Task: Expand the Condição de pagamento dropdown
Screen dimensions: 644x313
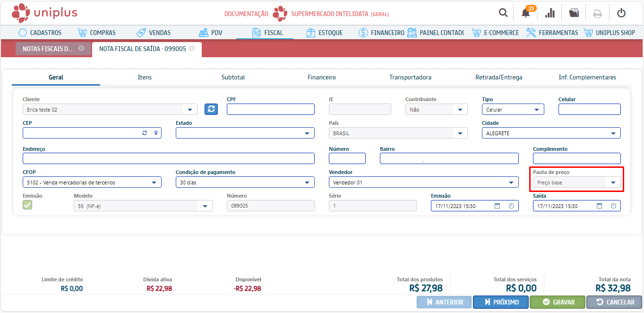Action: point(307,183)
